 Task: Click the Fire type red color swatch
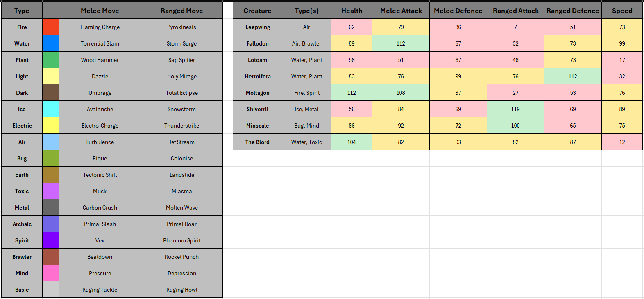(x=50, y=27)
